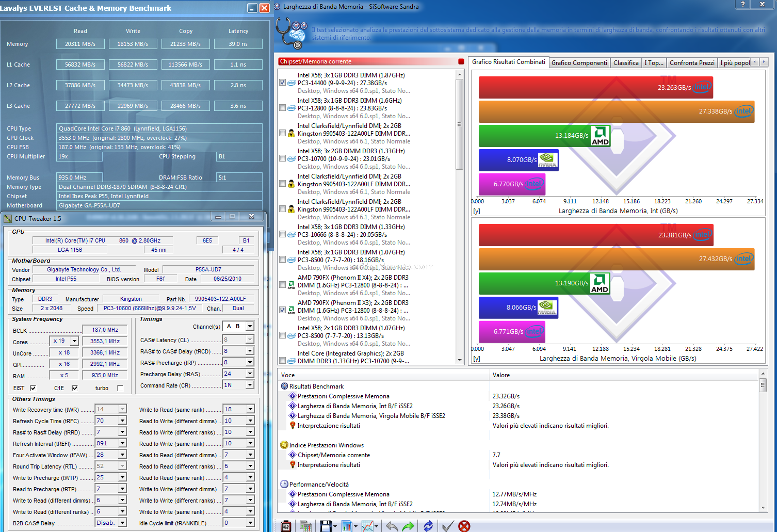777x532 pixels.
Task: Check the Intel X58 PC3-12800 reference entry
Action: [x=283, y=108]
